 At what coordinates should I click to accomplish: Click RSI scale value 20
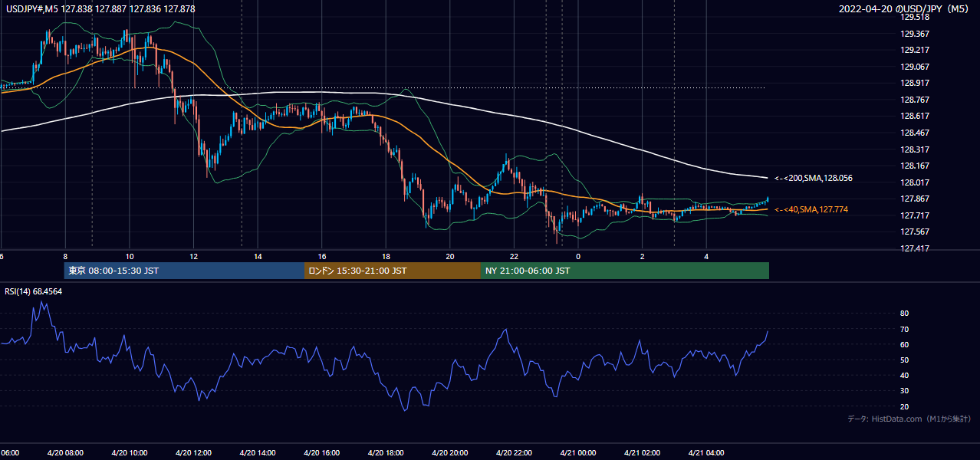coord(904,406)
